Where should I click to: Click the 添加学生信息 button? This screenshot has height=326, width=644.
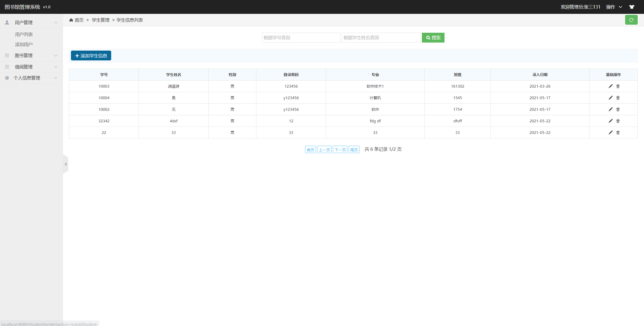click(91, 56)
